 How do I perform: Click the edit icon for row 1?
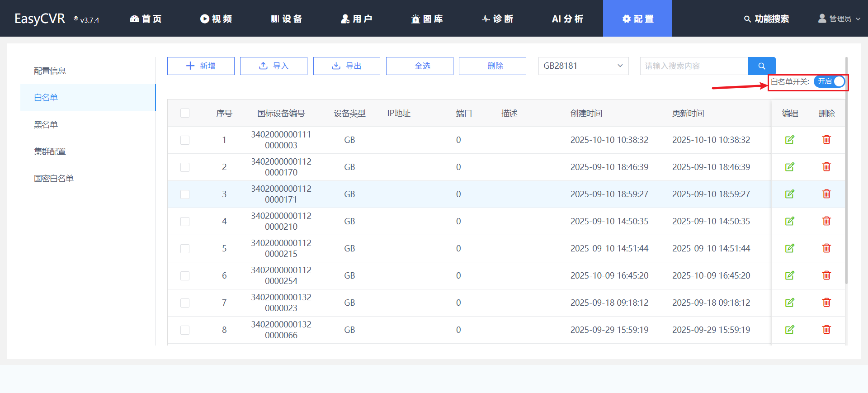[789, 140]
